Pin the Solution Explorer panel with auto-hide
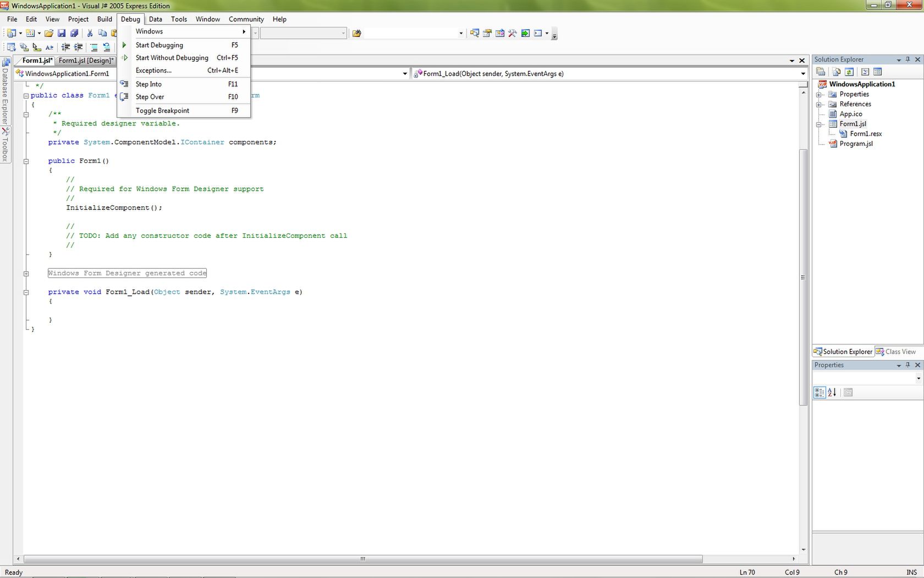 [x=908, y=59]
